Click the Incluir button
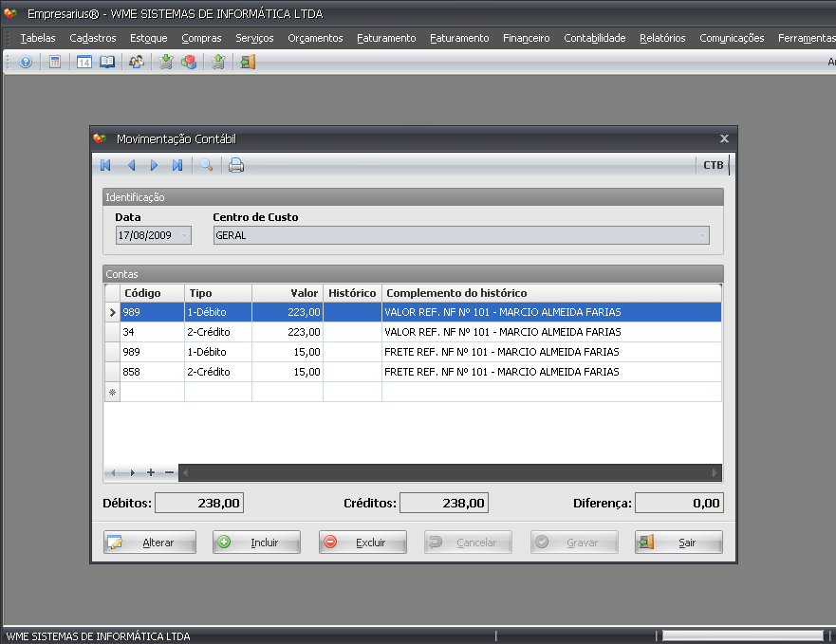Screen dimensions: 836x644 [256, 543]
